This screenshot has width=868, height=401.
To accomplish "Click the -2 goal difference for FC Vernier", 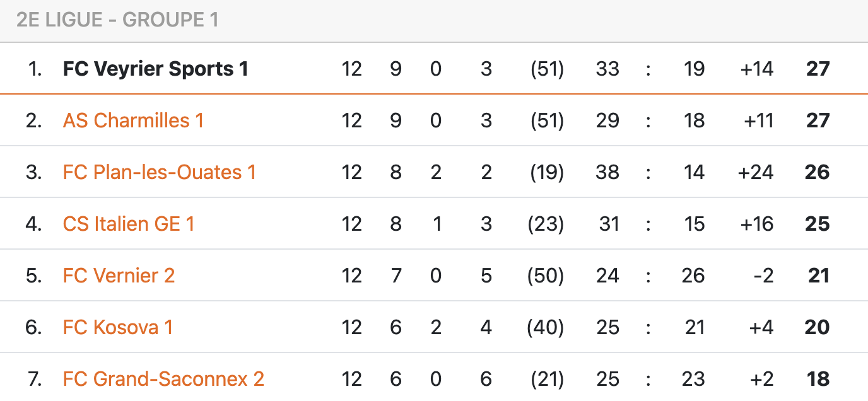I will pos(763,276).
